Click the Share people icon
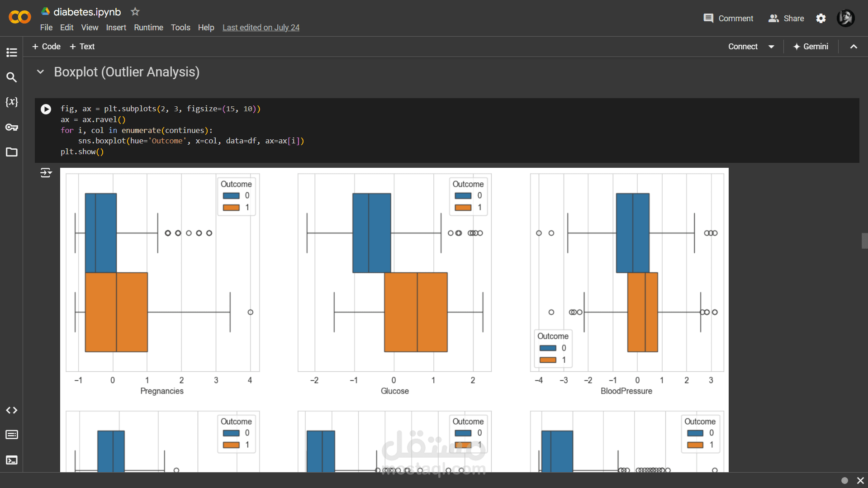868x488 pixels. pyautogui.click(x=773, y=18)
